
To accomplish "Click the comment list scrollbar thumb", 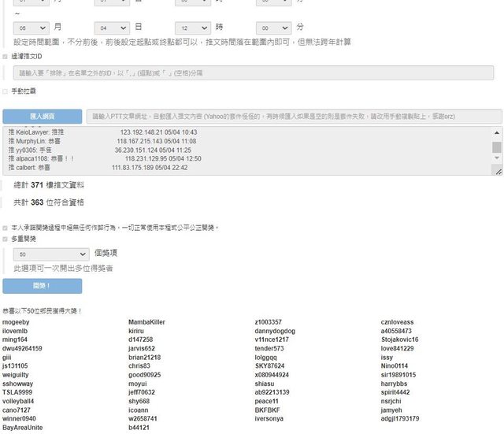I will click(x=497, y=147).
